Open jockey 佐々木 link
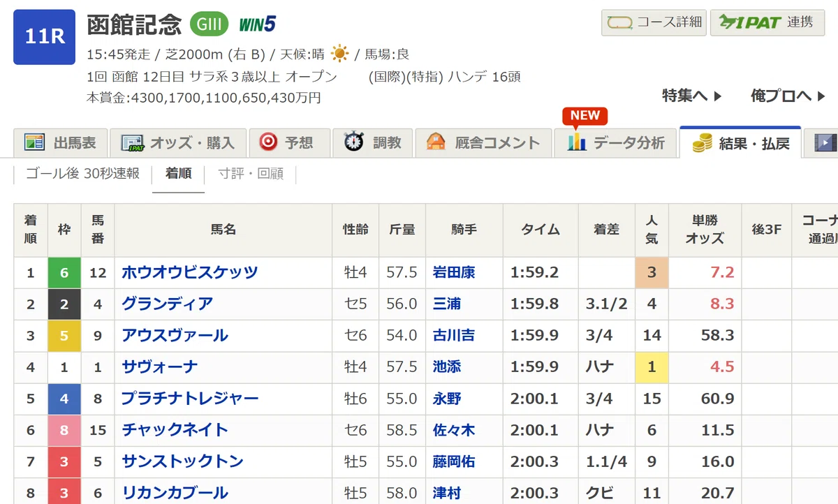 tap(454, 430)
